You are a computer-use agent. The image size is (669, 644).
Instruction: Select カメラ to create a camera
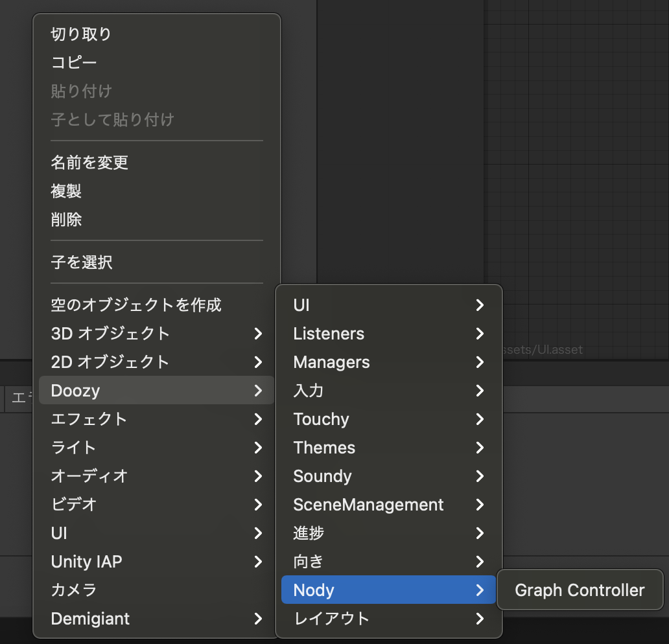click(157, 590)
